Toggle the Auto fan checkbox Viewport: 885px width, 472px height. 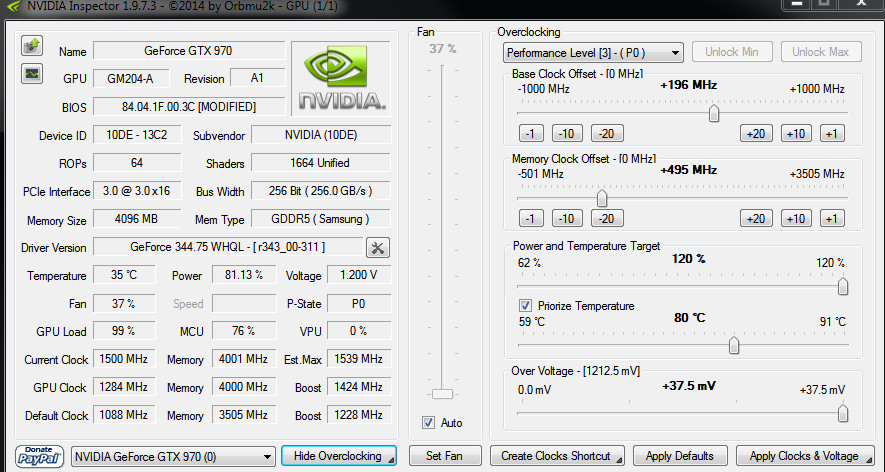428,422
